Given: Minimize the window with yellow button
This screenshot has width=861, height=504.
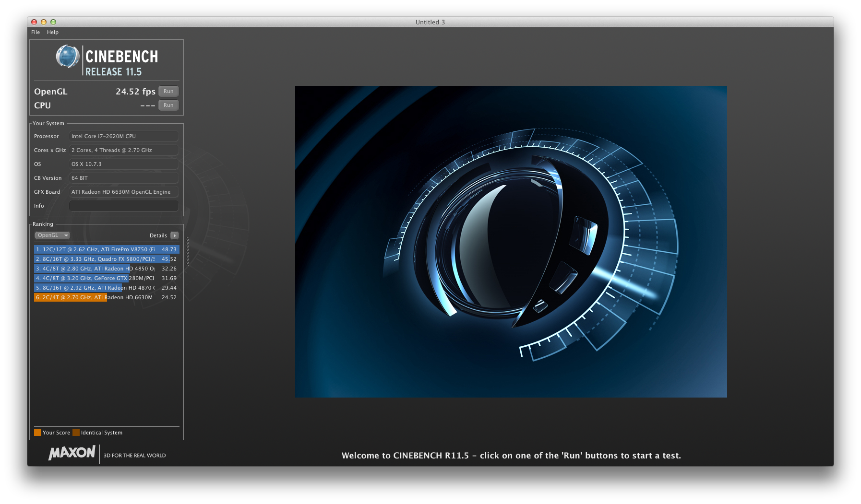Looking at the screenshot, I should 44,22.
